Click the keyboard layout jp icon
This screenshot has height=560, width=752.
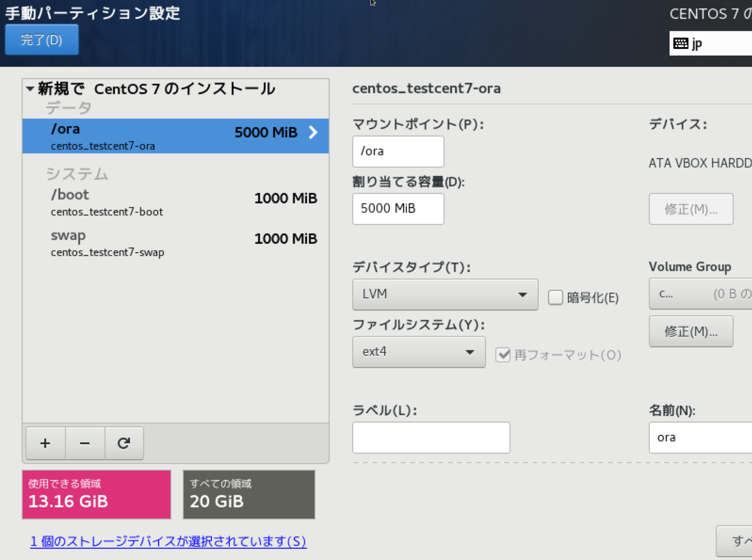pos(680,43)
